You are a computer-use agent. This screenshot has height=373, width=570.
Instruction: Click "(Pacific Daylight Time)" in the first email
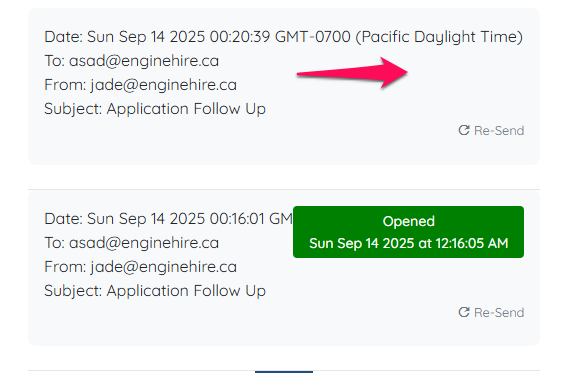point(439,37)
